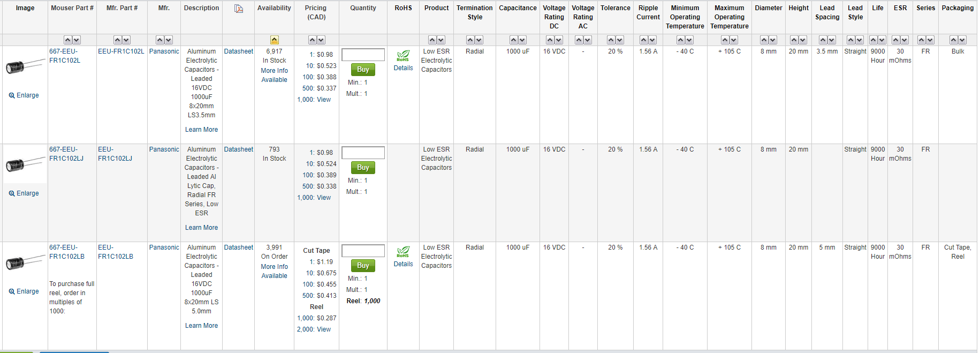
Task: Click quantity field for EEU-FR1C102LJ
Action: click(363, 153)
